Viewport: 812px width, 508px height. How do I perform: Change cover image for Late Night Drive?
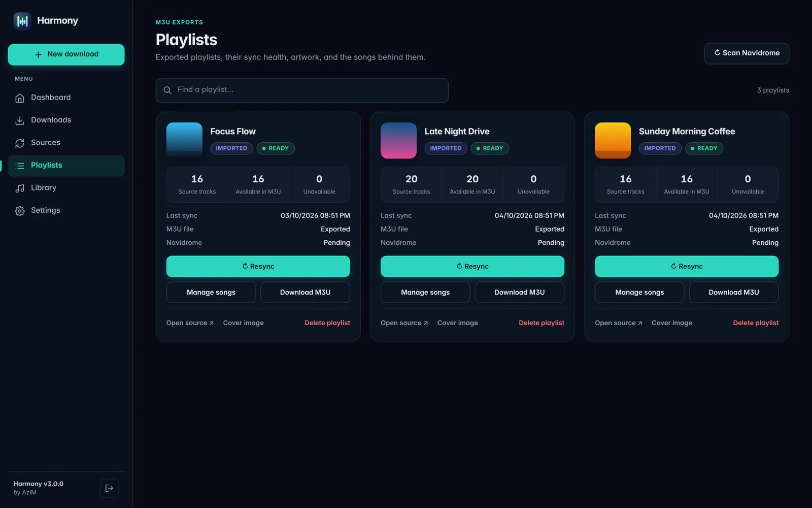[x=457, y=323]
